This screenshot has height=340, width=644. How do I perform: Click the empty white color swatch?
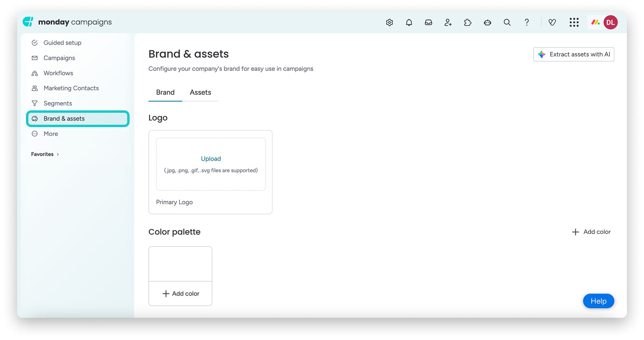(180, 264)
